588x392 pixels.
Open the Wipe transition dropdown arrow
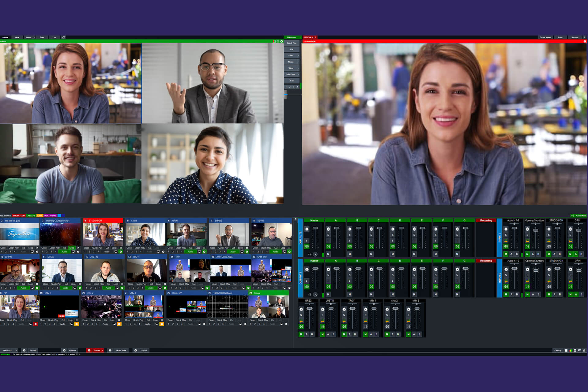coord(298,68)
